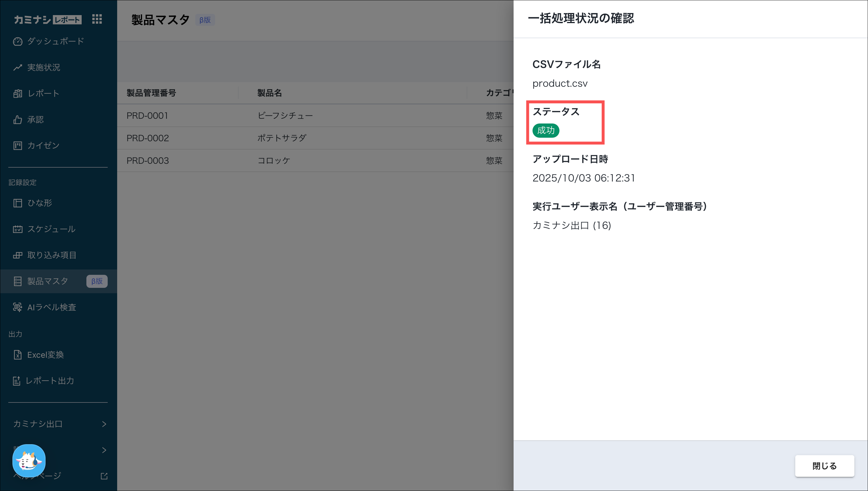
Task: Go to 取り込み項目 in sidebar
Action: click(x=52, y=255)
